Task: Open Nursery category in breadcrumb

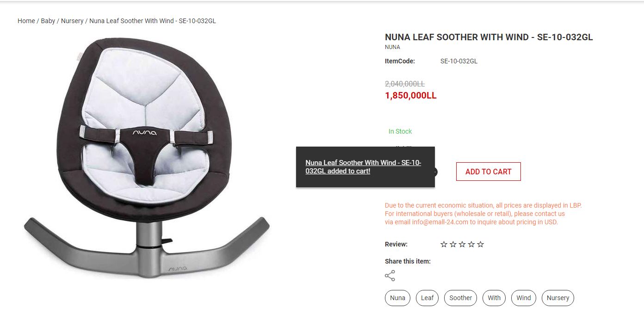Action: pyautogui.click(x=72, y=21)
